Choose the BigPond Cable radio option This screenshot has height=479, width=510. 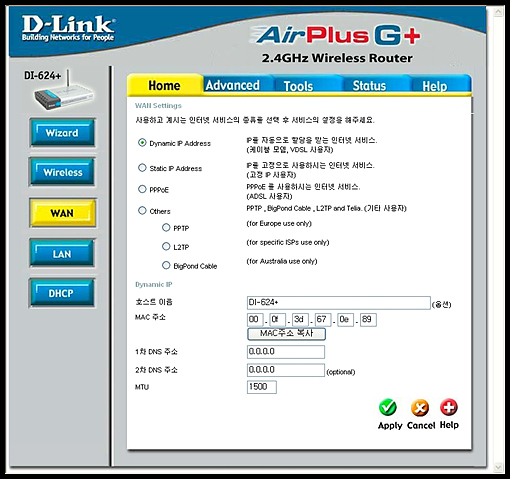click(166, 265)
